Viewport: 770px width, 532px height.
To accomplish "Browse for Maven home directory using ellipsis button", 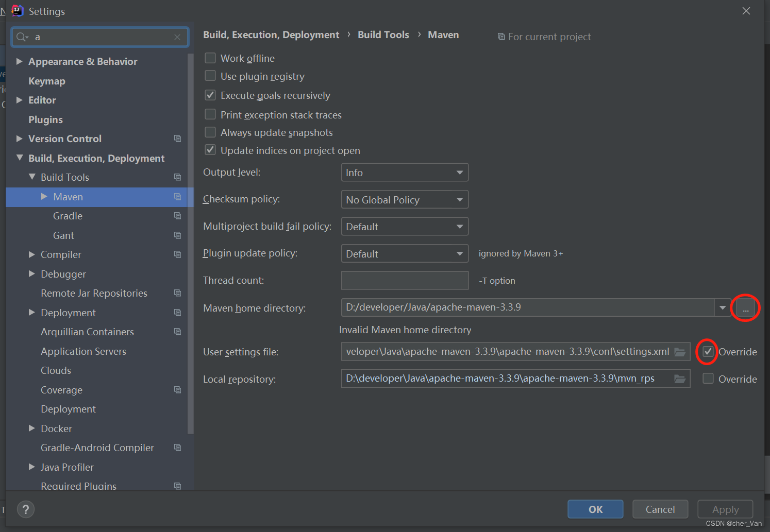I will coord(745,308).
